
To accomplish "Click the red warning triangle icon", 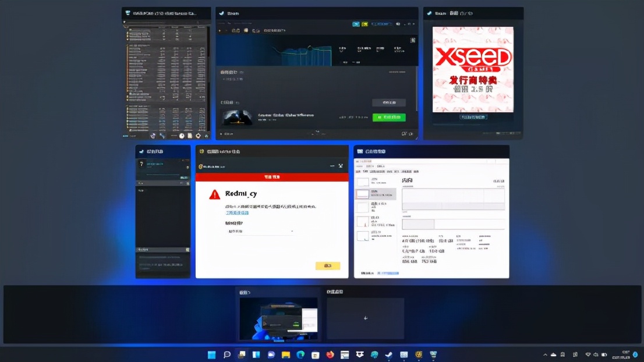I will coord(214,194).
